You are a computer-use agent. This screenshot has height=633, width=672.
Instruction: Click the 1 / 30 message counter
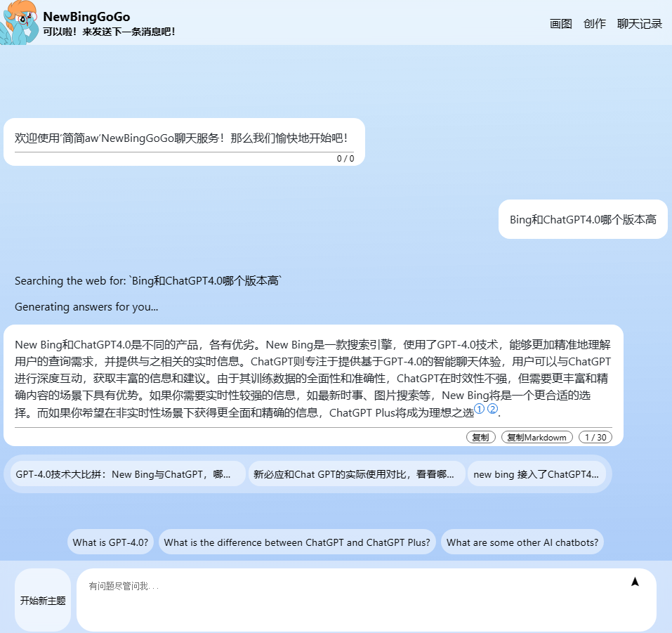tap(595, 437)
